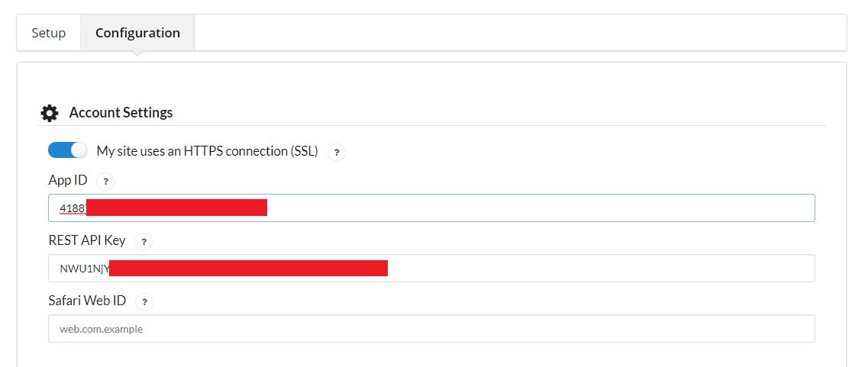Viewport: 868px width, 367px height.
Task: Open the Safari Web ID help tooltip
Action: click(x=144, y=302)
